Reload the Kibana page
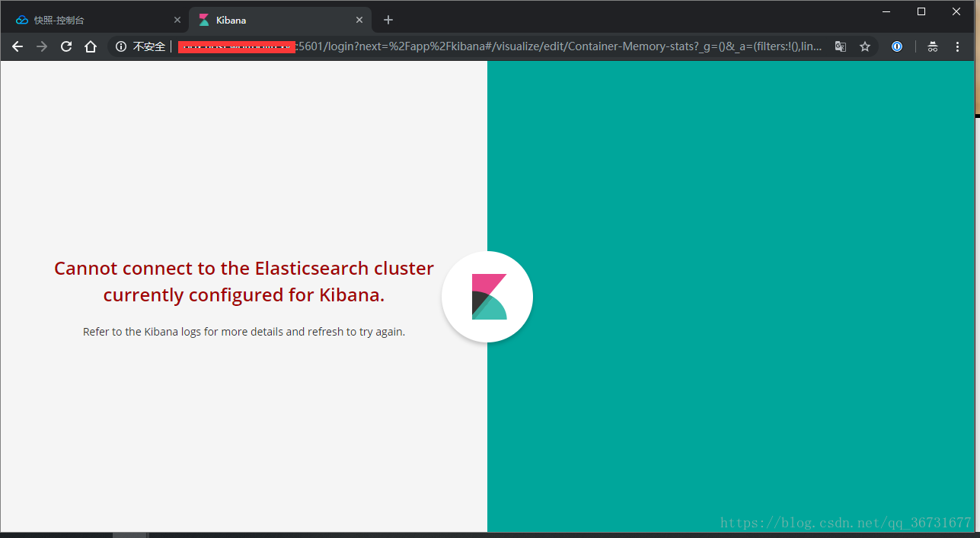 tap(66, 46)
